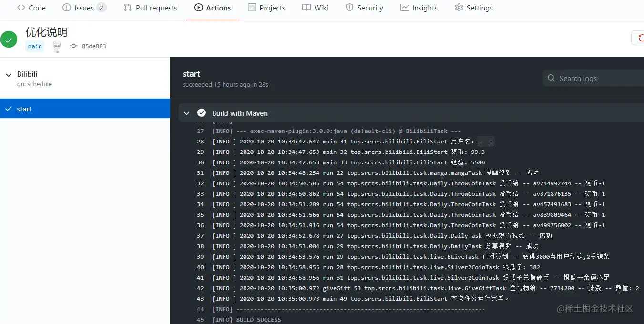Click log line number 39
Viewport: 644px width, 324px height.
pos(200,257)
